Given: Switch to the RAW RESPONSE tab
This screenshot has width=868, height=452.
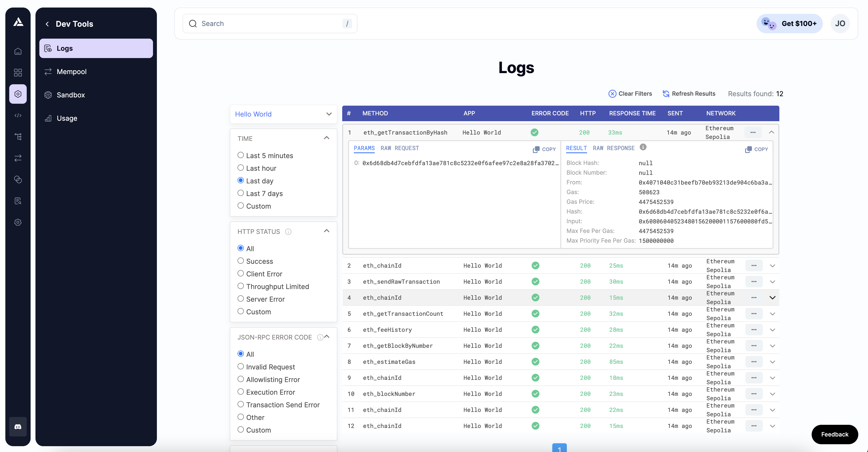Looking at the screenshot, I should 614,148.
